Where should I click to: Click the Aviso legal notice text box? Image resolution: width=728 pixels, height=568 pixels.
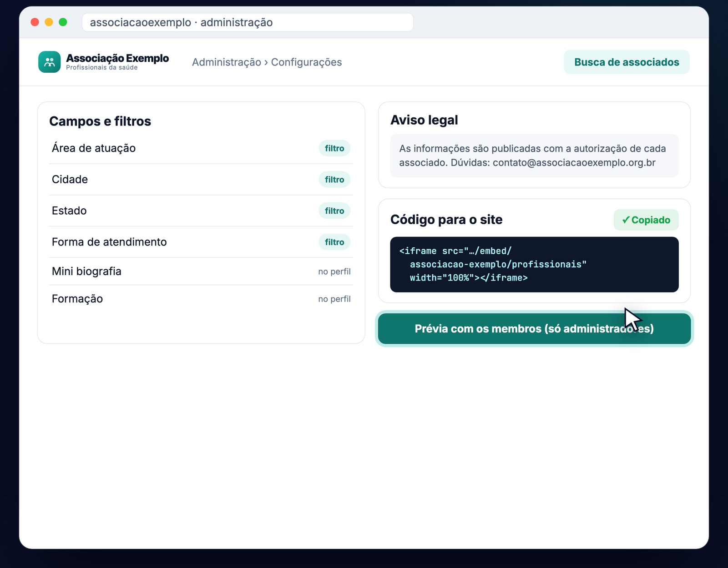(x=534, y=156)
